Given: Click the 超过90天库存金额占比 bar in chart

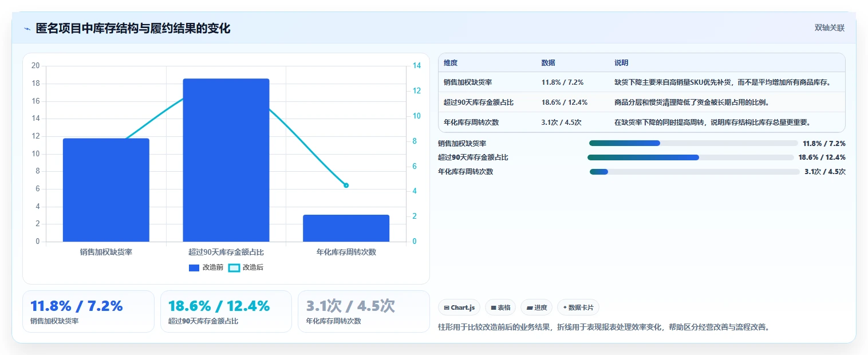Looking at the screenshot, I should [x=226, y=160].
